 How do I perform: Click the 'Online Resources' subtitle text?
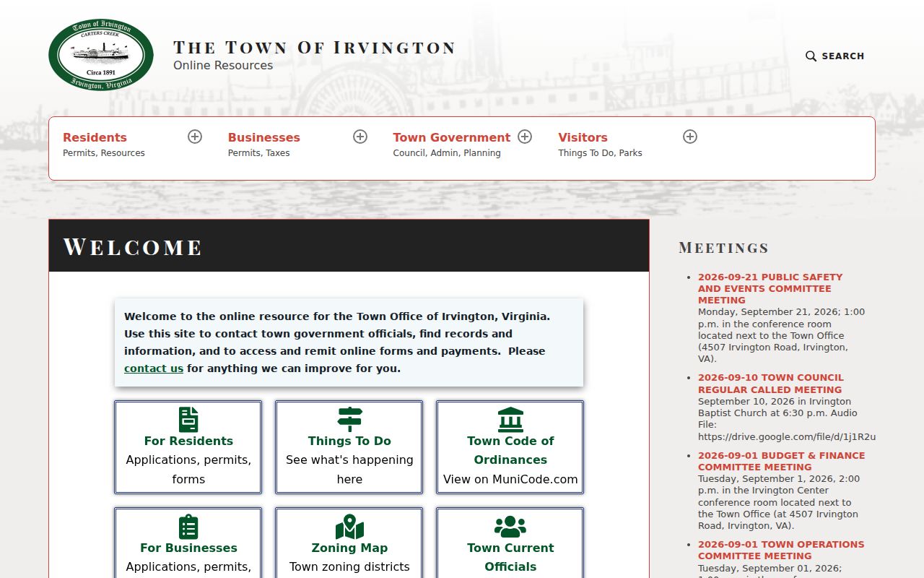point(223,65)
